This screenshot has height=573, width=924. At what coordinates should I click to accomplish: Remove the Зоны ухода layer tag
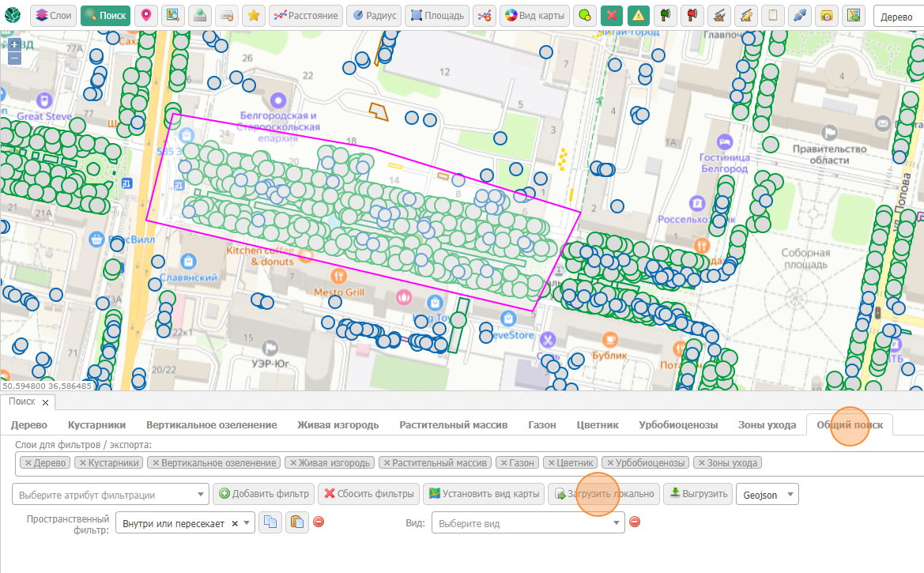(701, 463)
